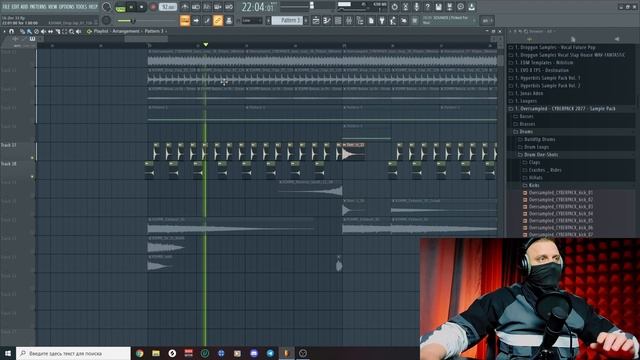This screenshot has width=640, height=360.
Task: Open the Mixer icon
Action: (x=349, y=20)
